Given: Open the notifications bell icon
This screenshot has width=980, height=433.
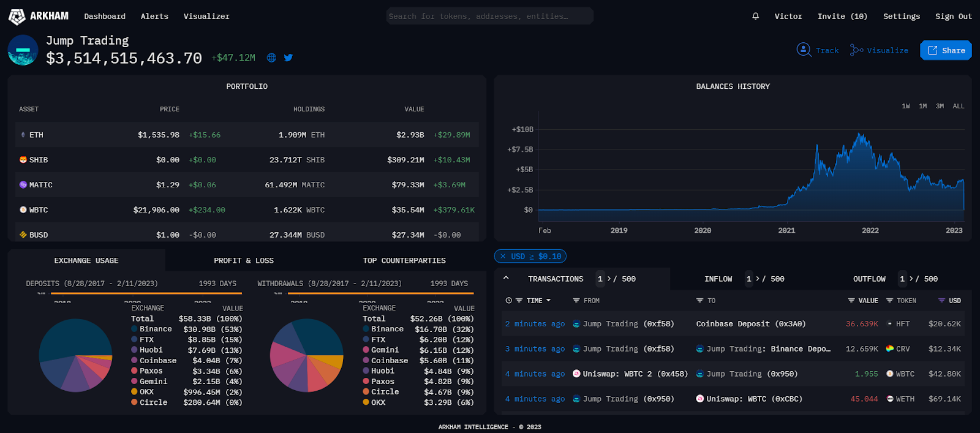Looking at the screenshot, I should (x=755, y=17).
